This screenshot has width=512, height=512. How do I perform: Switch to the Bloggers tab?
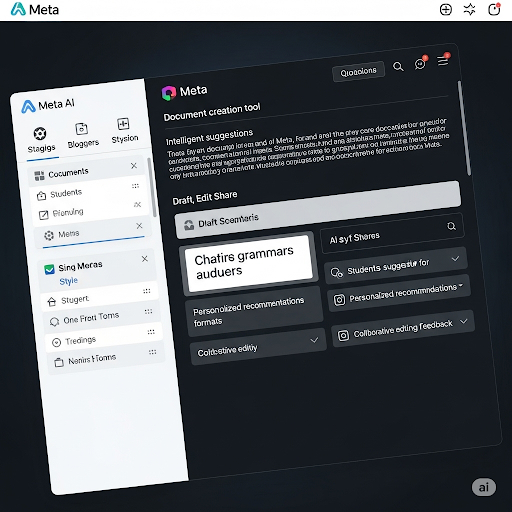click(x=83, y=136)
